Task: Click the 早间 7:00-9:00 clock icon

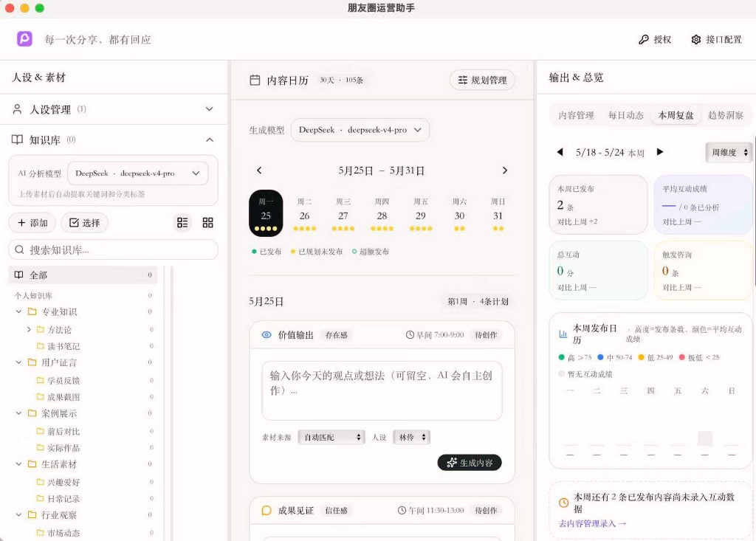Action: pyautogui.click(x=410, y=334)
